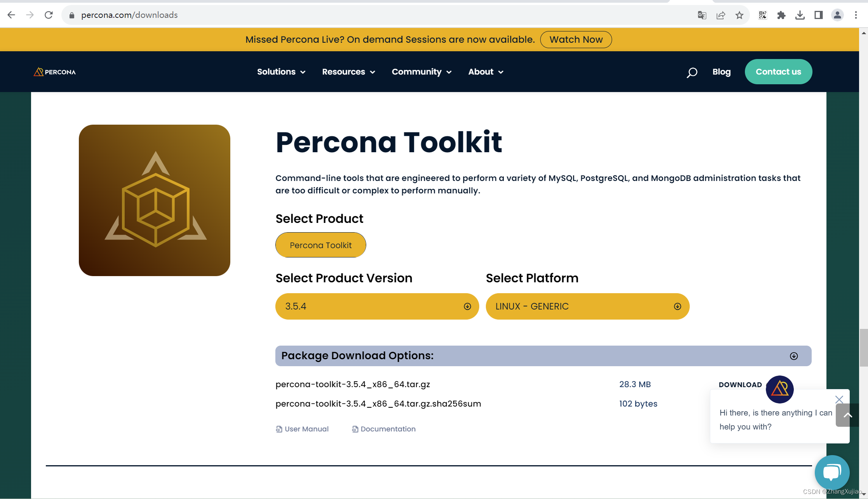Click the scrollbar up arrow
The height and width of the screenshot is (499, 868).
[864, 33]
